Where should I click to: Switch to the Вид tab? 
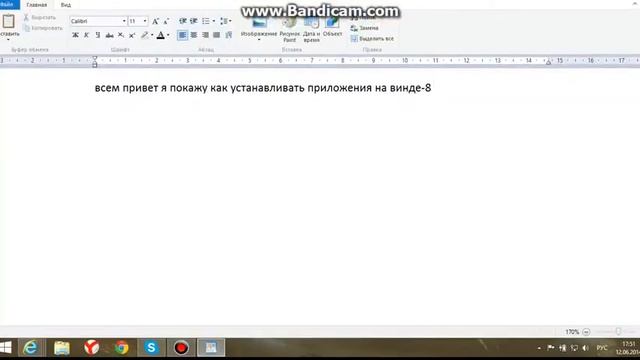(x=66, y=5)
